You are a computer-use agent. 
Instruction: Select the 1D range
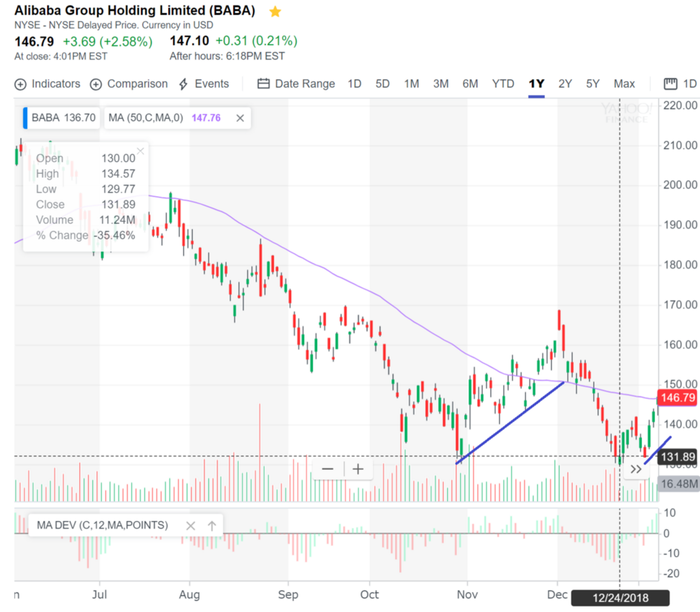pos(354,84)
